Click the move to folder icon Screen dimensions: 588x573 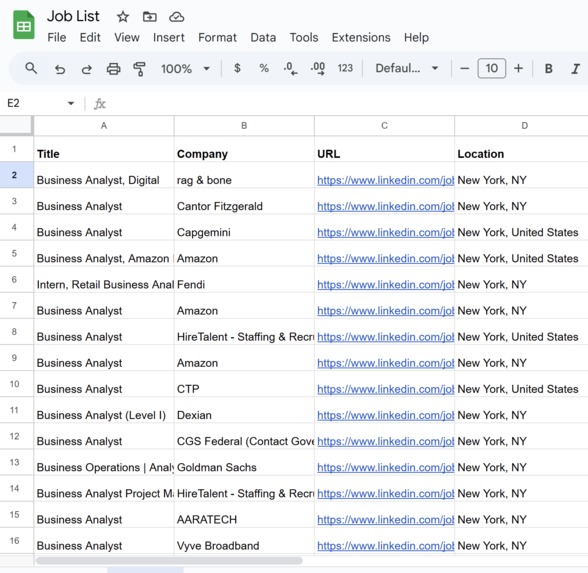150,16
